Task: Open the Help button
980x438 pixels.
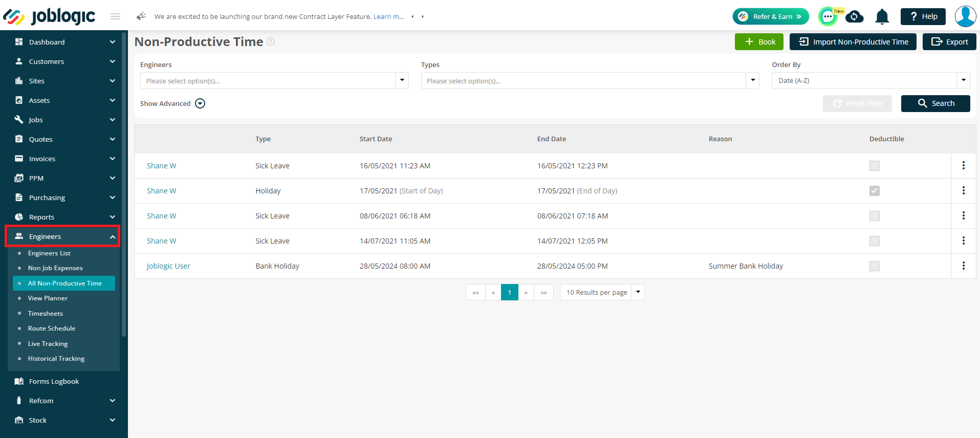Action: pyautogui.click(x=923, y=16)
